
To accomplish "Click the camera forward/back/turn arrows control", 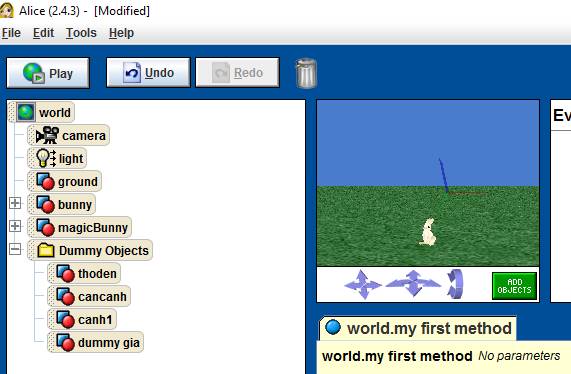I will 413,283.
